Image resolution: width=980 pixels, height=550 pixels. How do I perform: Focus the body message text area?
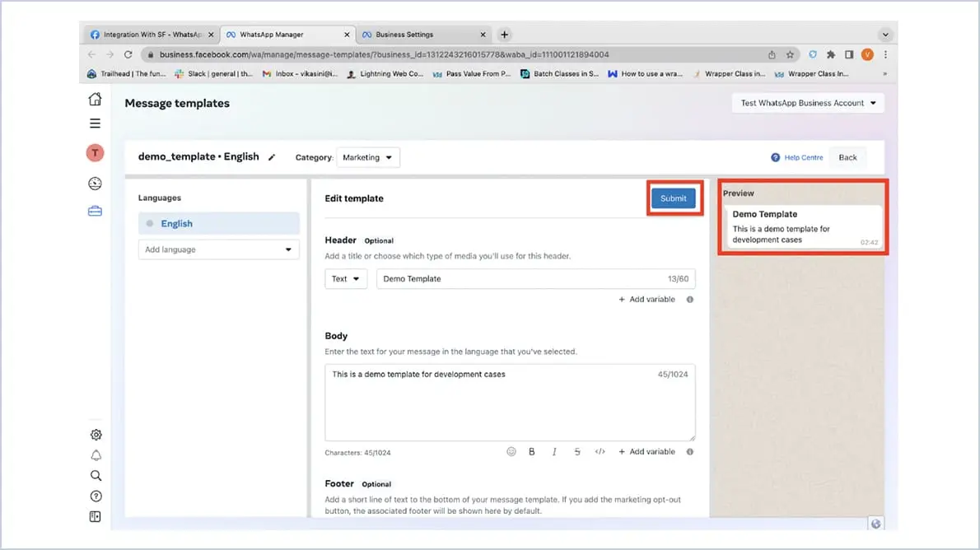pyautogui.click(x=510, y=403)
